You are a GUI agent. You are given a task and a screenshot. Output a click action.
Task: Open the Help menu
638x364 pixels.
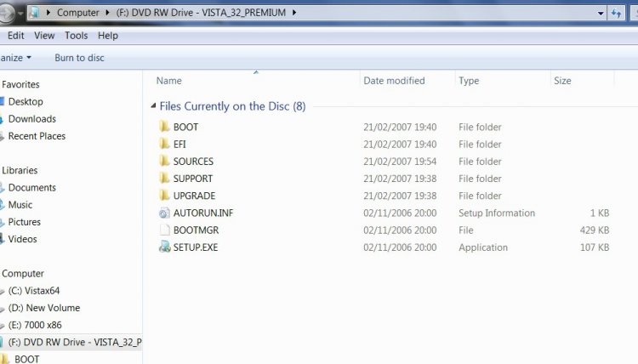point(108,36)
